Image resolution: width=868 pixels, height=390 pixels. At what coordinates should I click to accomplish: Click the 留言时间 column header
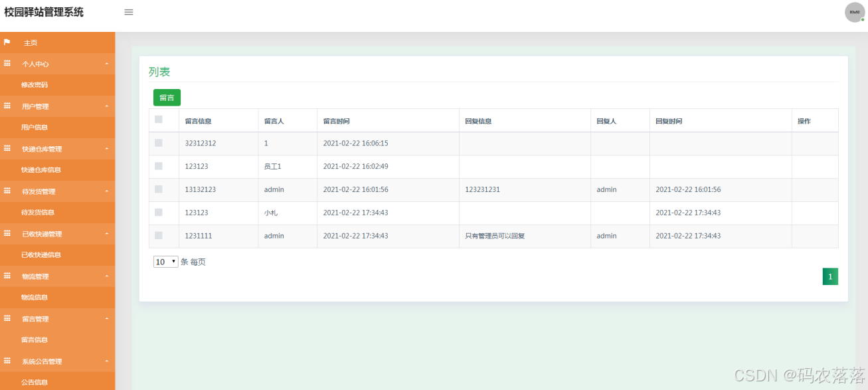pyautogui.click(x=336, y=121)
